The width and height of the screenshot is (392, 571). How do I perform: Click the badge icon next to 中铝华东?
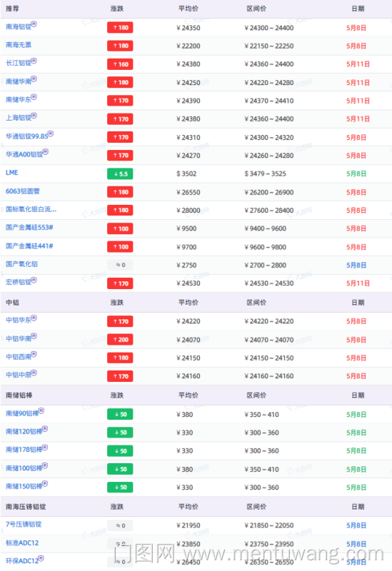[x=34, y=318]
